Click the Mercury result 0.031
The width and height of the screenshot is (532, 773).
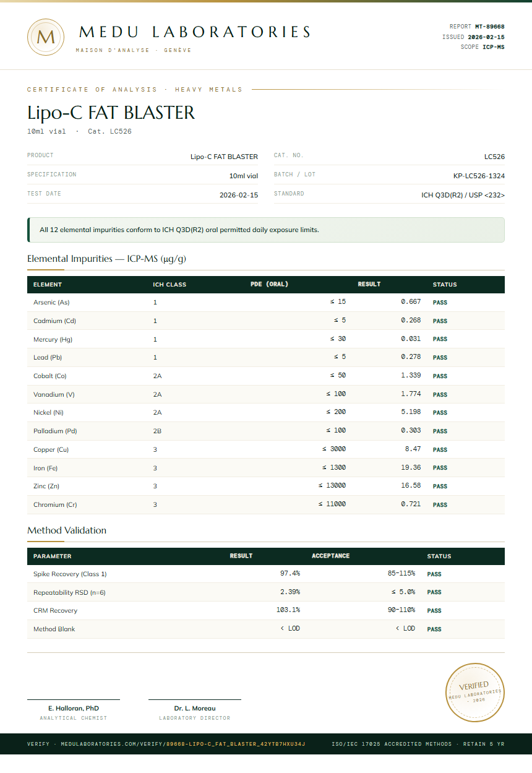click(x=411, y=339)
